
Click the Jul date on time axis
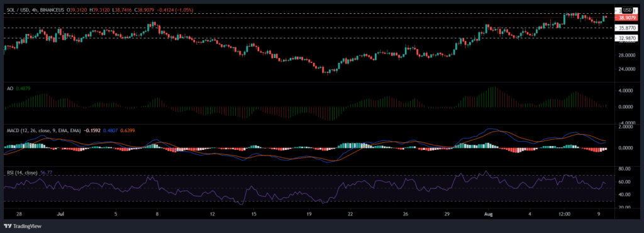(x=61, y=214)
